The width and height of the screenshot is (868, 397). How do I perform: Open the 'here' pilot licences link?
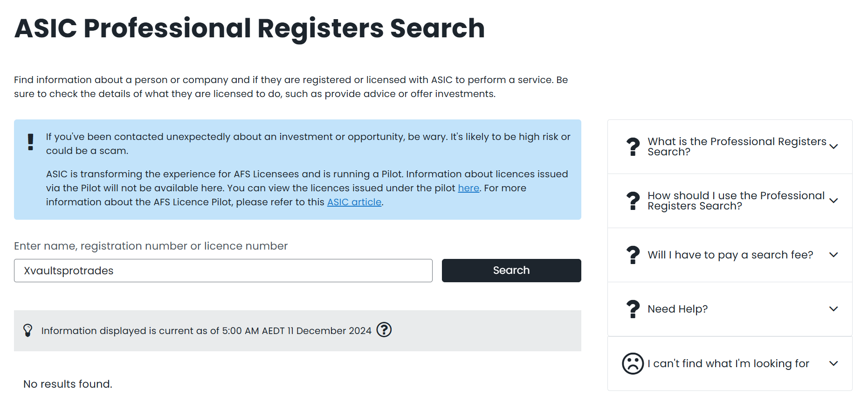468,188
